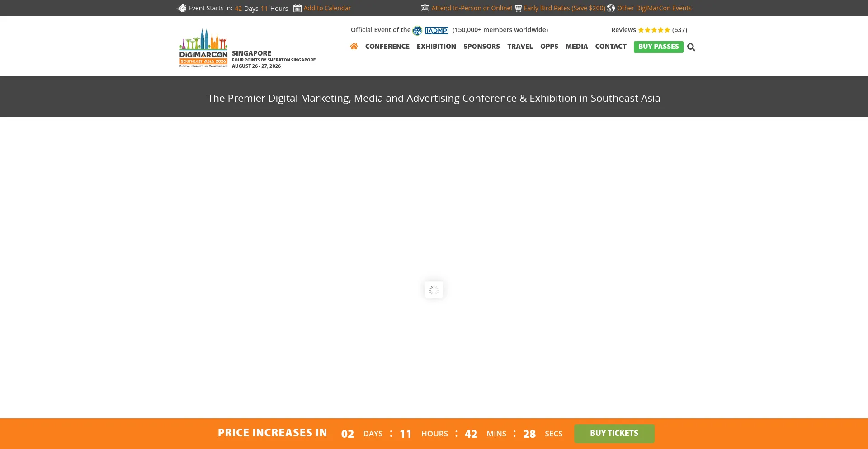The image size is (868, 449).
Task: Click the Event Starts In label
Action: click(x=210, y=8)
